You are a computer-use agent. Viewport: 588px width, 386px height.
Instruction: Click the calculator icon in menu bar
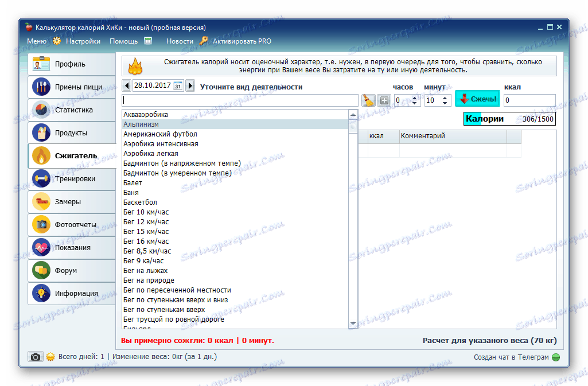pyautogui.click(x=148, y=41)
